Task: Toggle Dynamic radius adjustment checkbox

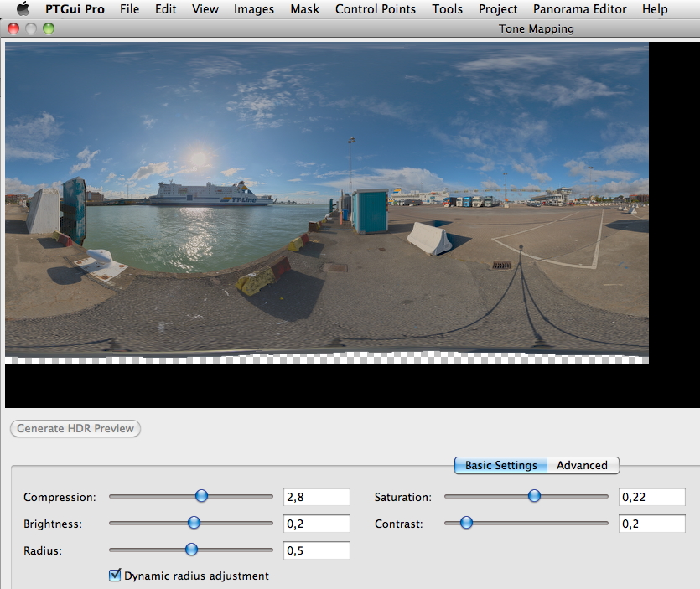Action: [x=116, y=576]
